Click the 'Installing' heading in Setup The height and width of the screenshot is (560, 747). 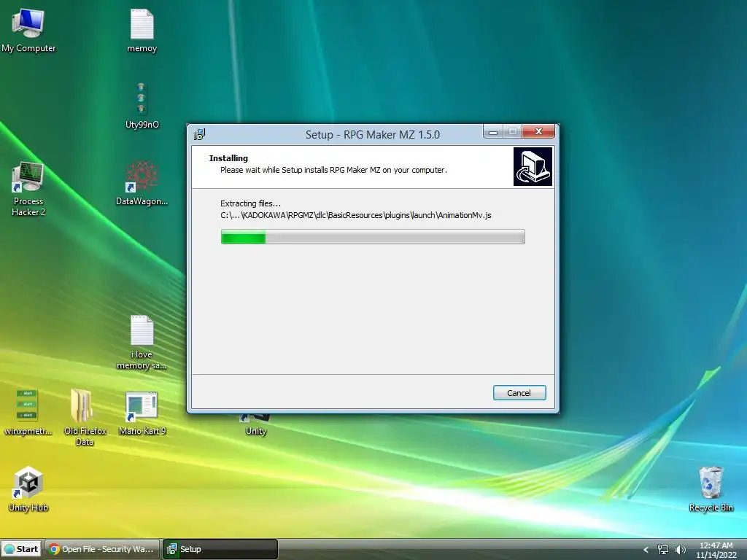coord(228,158)
